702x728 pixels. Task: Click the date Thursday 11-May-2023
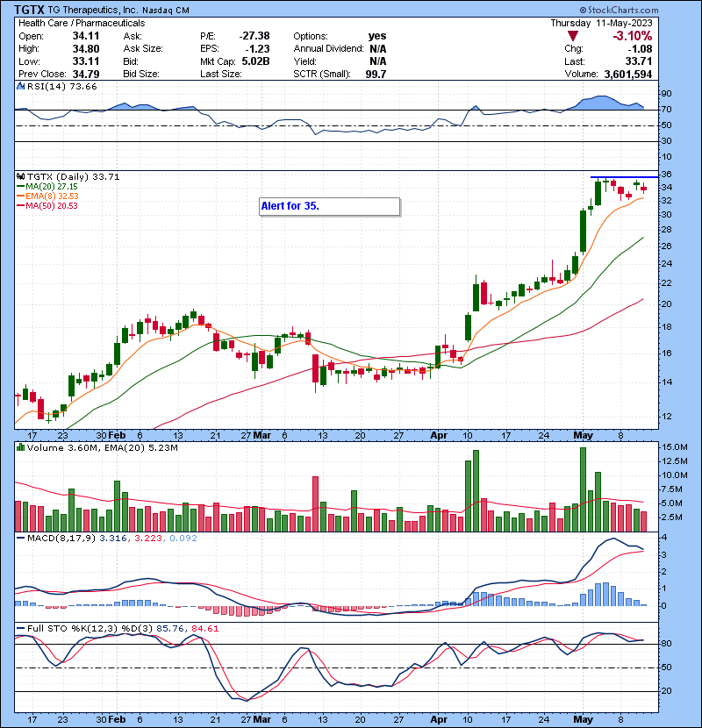[x=601, y=23]
